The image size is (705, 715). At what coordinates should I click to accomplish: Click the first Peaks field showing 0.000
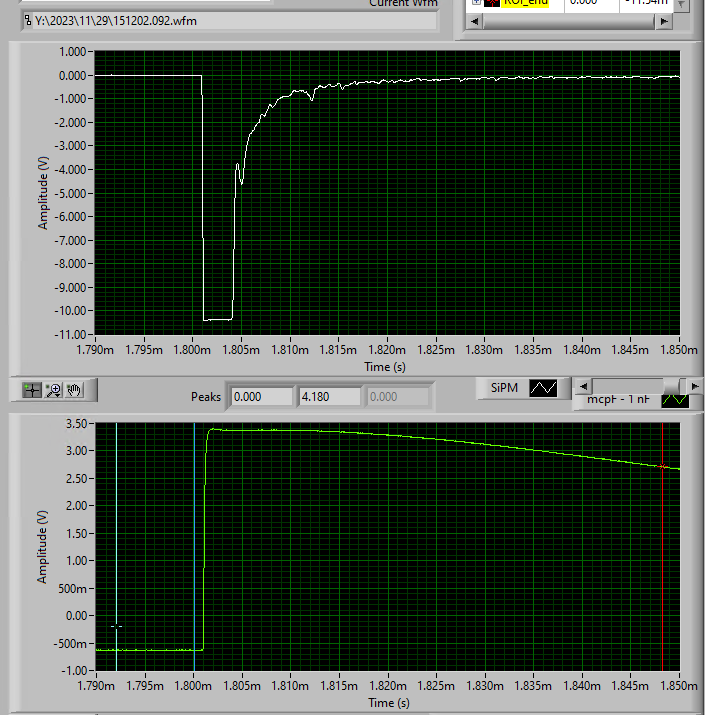pos(261,397)
